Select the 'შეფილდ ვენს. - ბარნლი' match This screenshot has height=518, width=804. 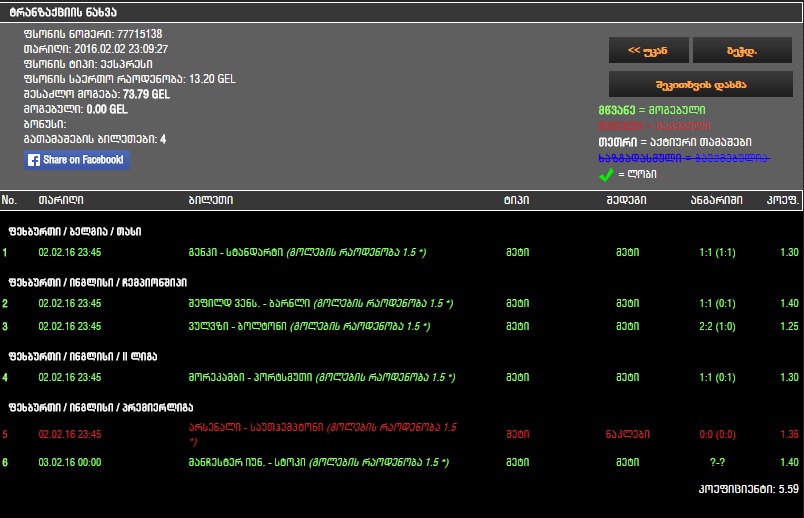coord(321,304)
